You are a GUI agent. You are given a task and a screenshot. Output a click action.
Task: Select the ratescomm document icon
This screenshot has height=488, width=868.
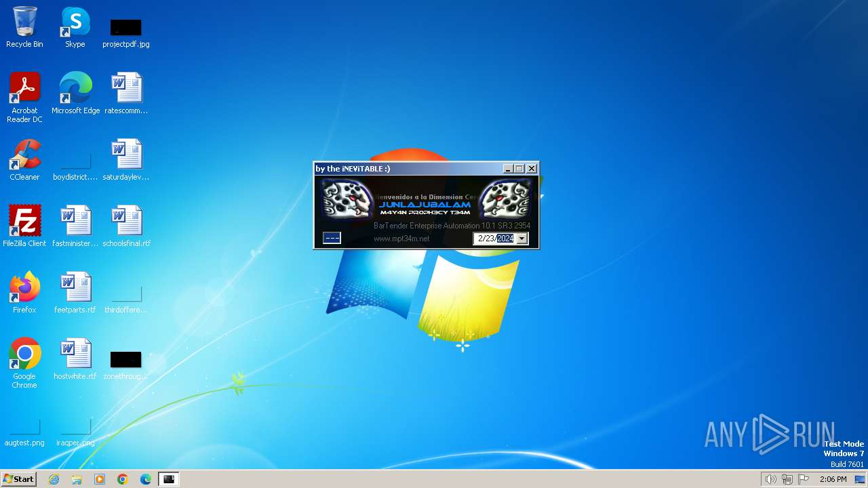coord(126,94)
